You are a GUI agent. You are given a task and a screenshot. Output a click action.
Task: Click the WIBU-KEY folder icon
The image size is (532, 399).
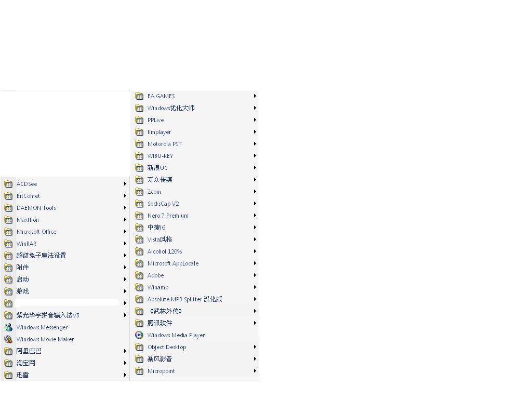click(139, 156)
